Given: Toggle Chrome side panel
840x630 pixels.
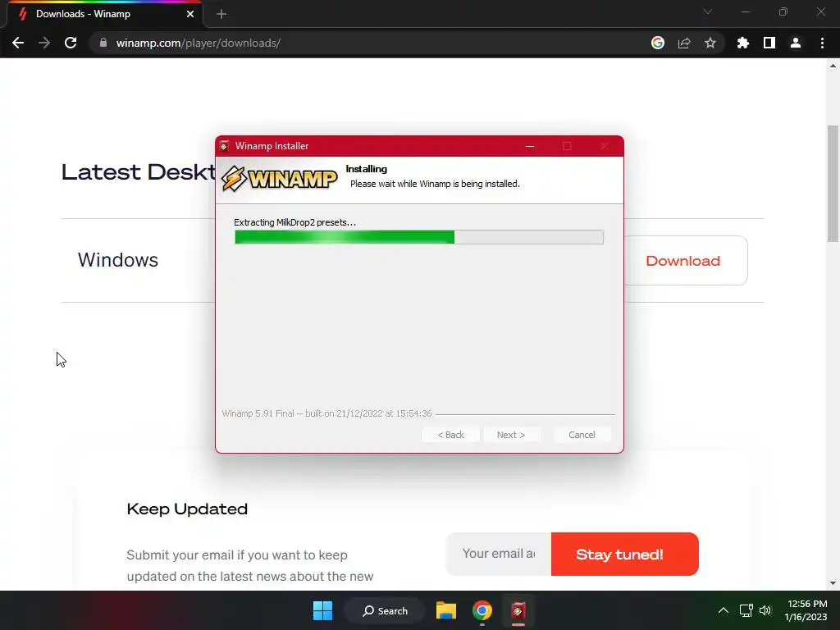Looking at the screenshot, I should 769,43.
